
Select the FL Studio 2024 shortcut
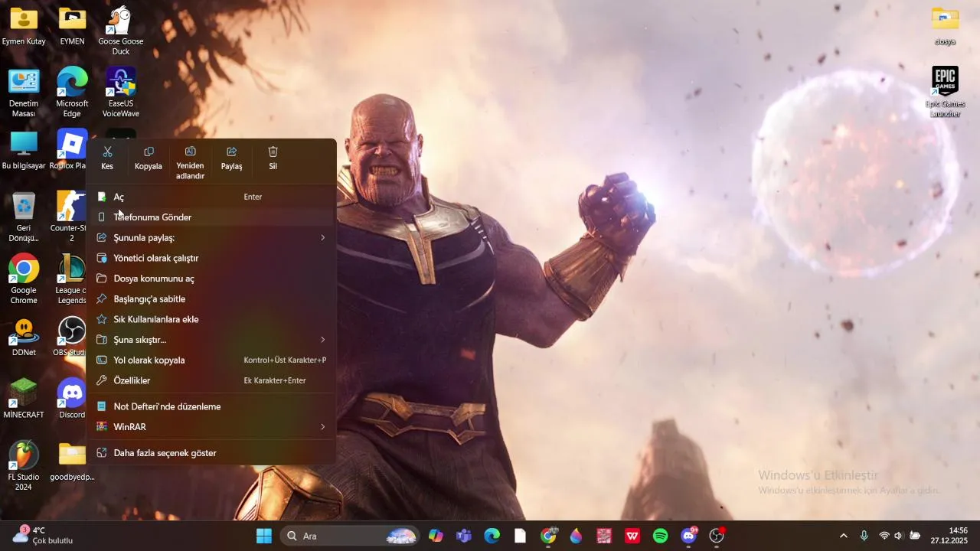coord(24,466)
